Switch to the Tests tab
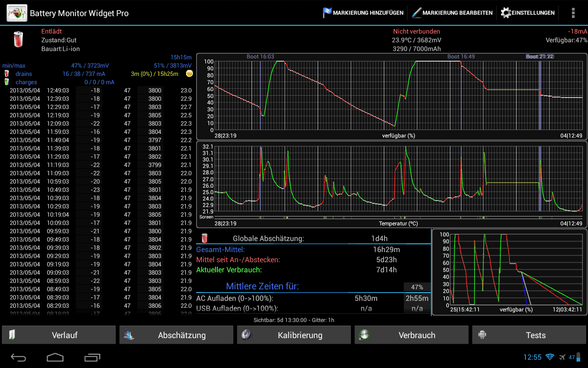The image size is (588, 368). point(529,335)
